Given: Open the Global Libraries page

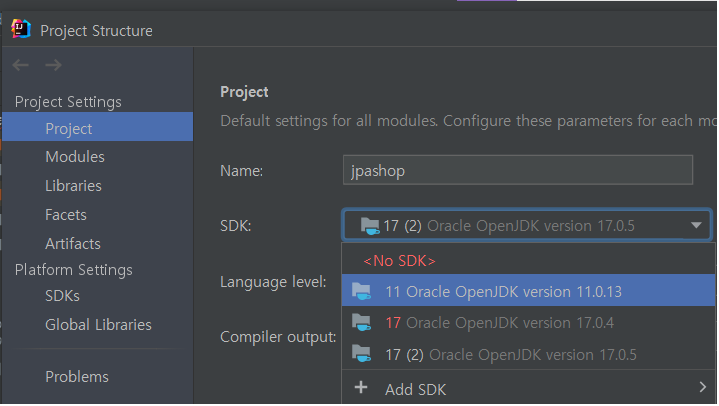Looking at the screenshot, I should tap(98, 325).
